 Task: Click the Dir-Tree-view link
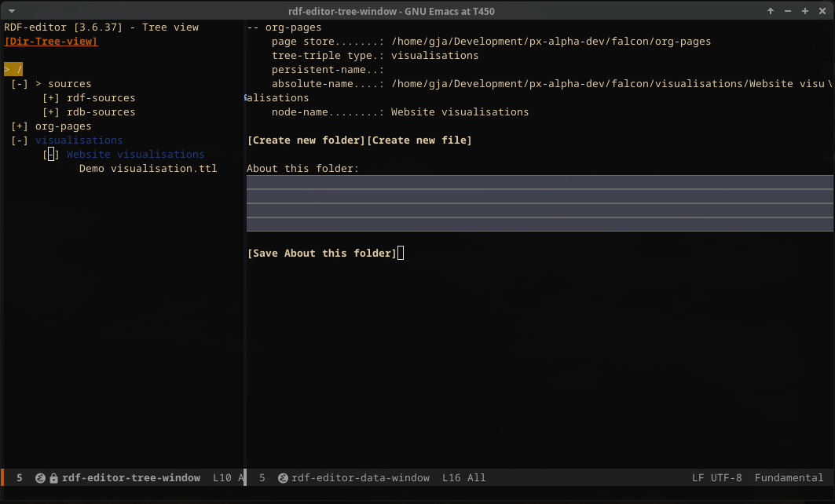(x=51, y=42)
